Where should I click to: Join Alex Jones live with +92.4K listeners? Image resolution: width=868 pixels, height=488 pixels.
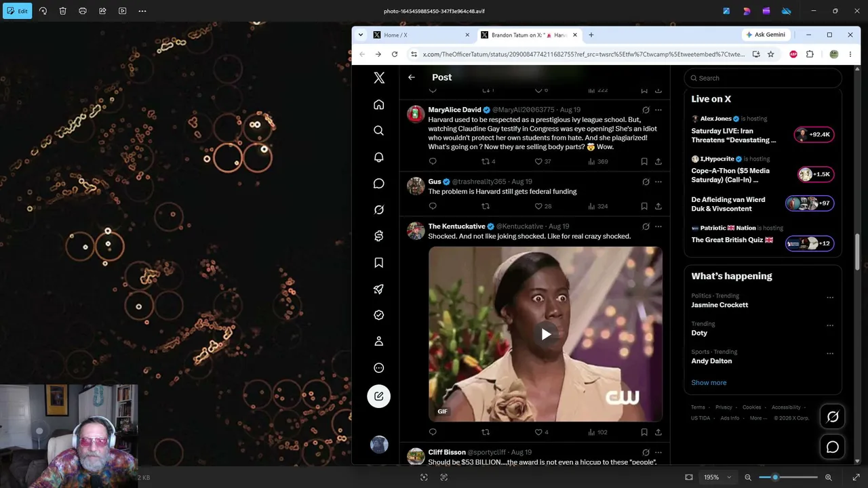pos(814,134)
